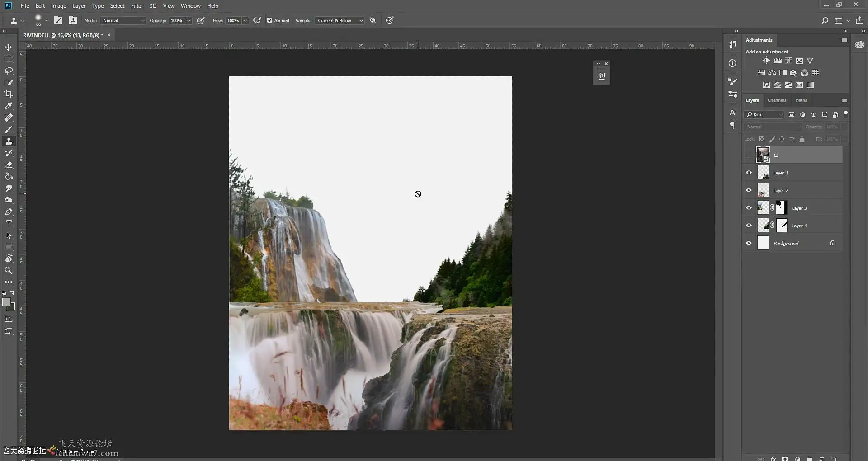Select the Move tool

(9, 47)
